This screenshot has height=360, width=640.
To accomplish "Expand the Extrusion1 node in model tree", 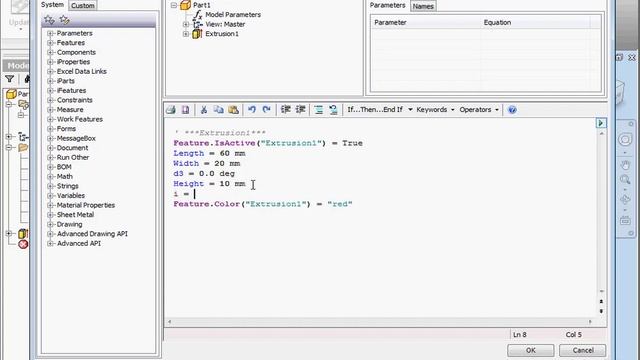I will coord(186,34).
